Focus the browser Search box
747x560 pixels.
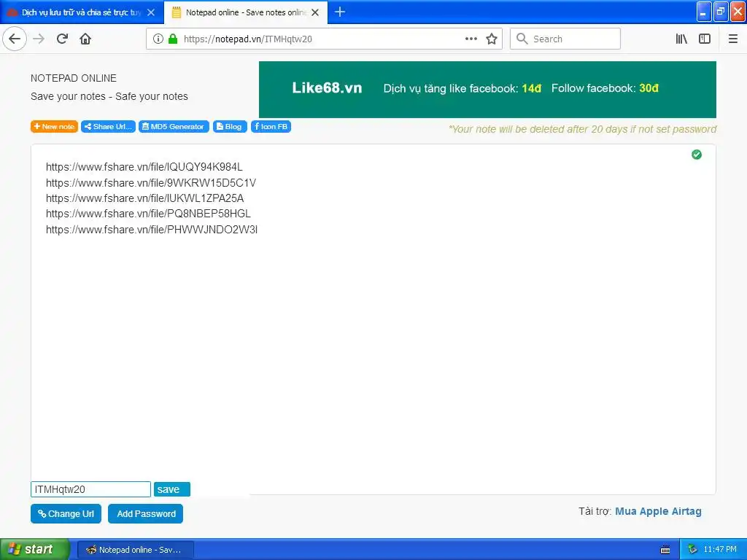(x=565, y=39)
